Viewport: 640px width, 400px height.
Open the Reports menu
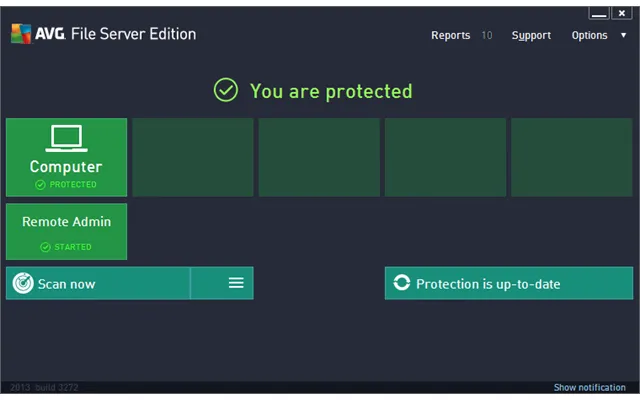tap(451, 36)
